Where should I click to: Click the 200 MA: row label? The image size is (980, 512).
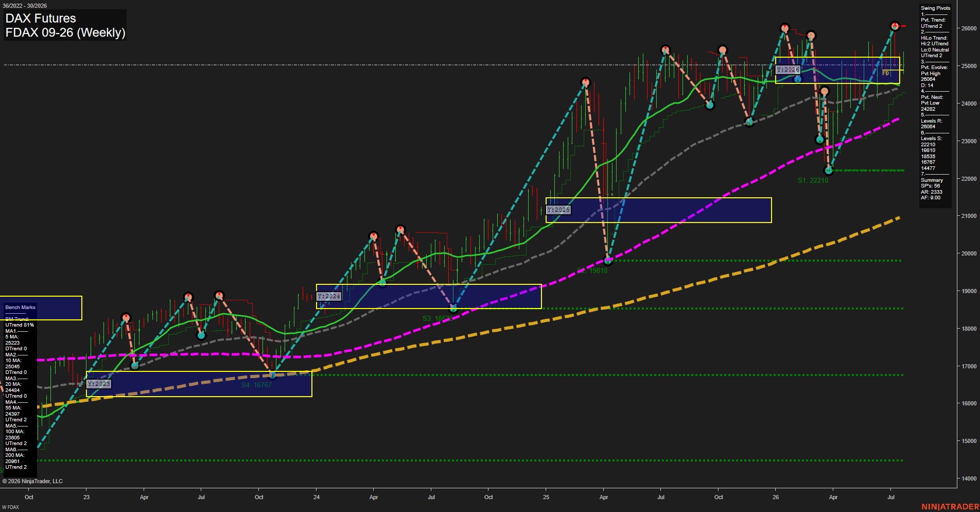pyautogui.click(x=15, y=455)
